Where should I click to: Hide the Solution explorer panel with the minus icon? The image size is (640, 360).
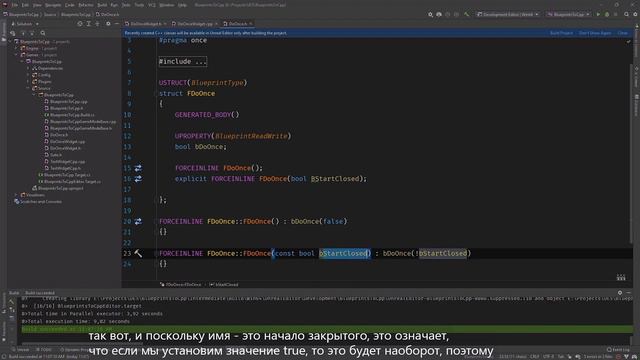(116, 24)
